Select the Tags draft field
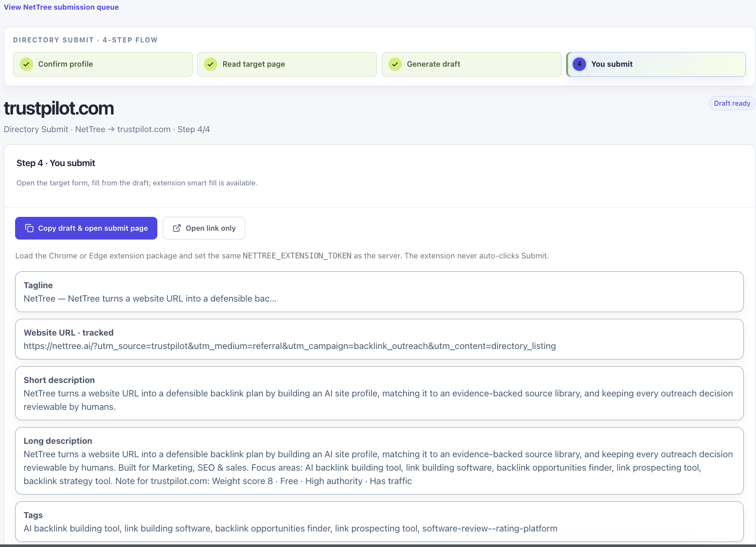Screen dimensions: 756x547 pos(379,521)
